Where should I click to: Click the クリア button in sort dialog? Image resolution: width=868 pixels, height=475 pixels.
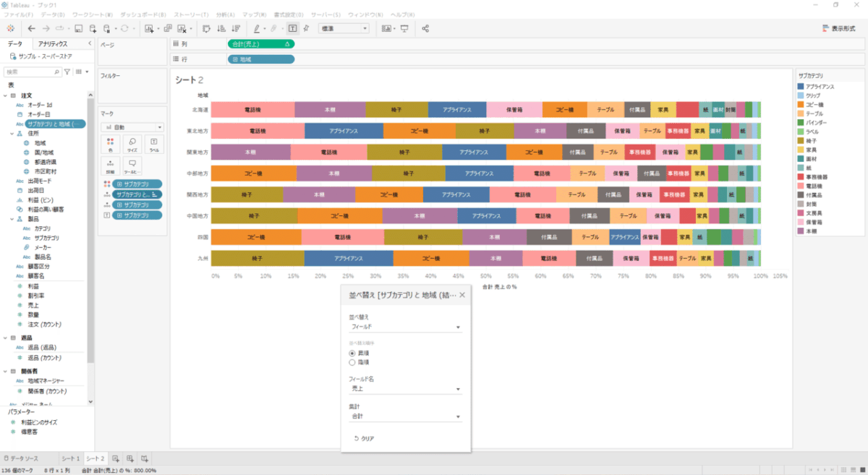(x=364, y=439)
